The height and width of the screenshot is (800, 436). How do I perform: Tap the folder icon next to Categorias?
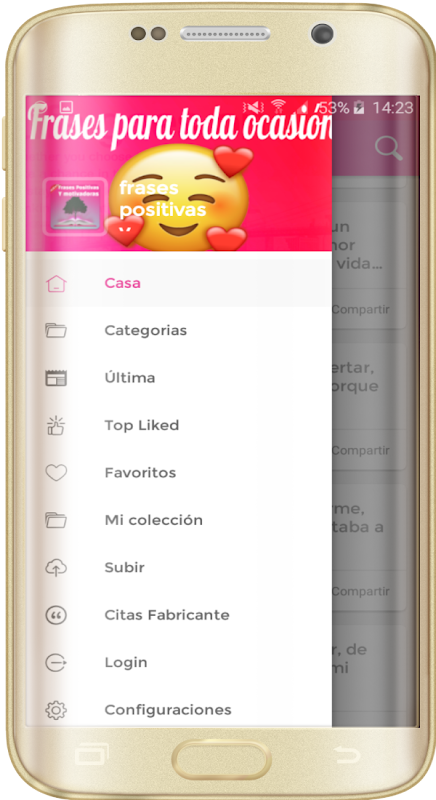(x=56, y=331)
